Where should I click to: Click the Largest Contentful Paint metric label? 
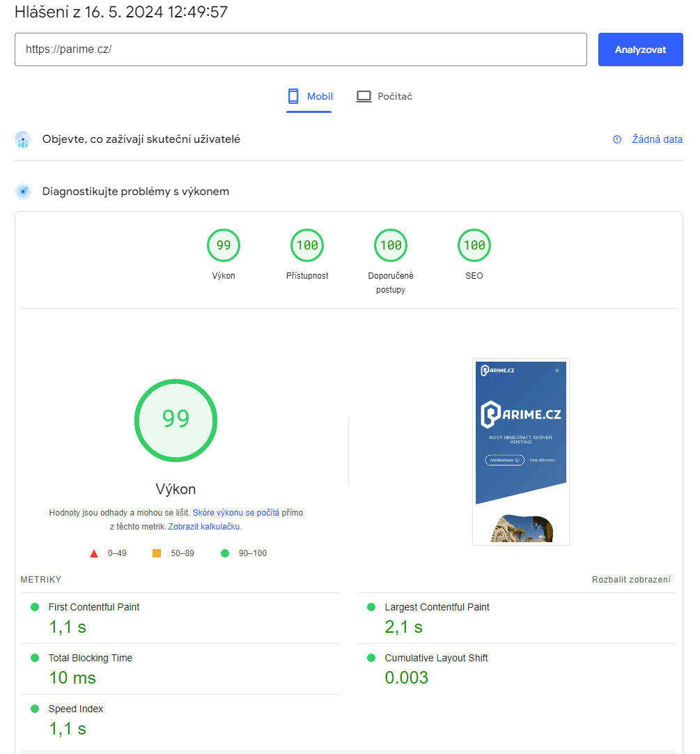click(x=437, y=607)
